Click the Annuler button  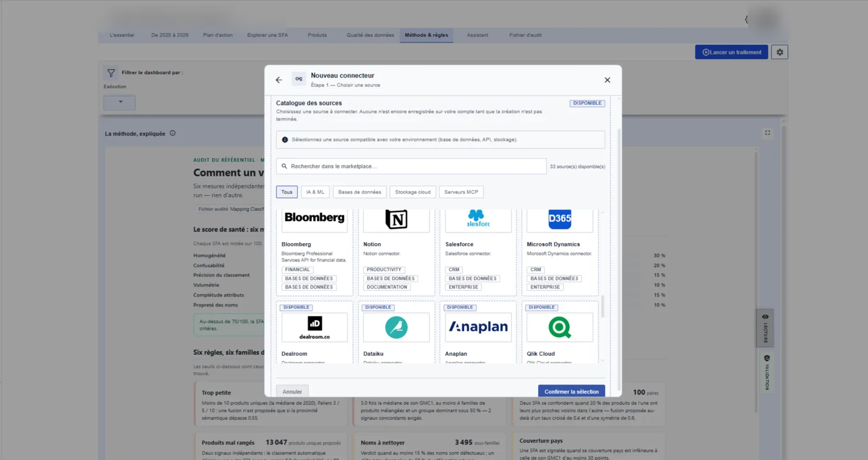[292, 391]
